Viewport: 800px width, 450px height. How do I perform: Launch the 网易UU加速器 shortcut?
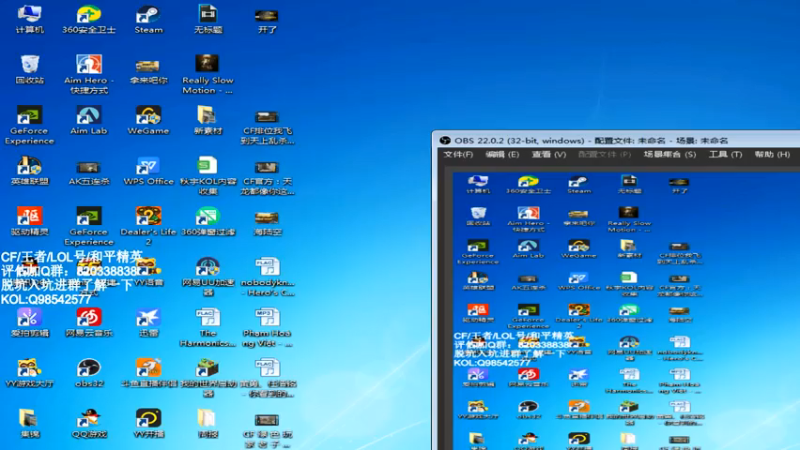[208, 276]
